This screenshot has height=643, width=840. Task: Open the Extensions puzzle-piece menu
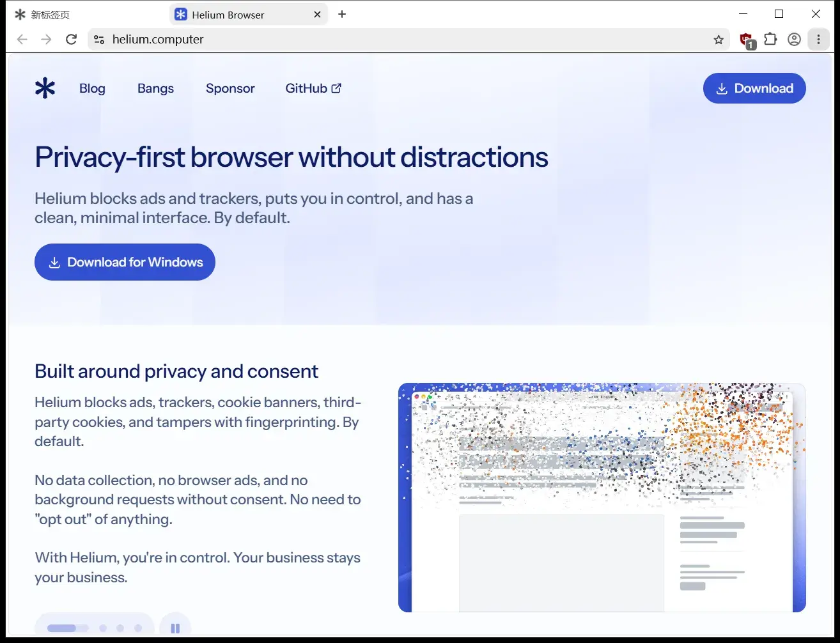click(770, 40)
